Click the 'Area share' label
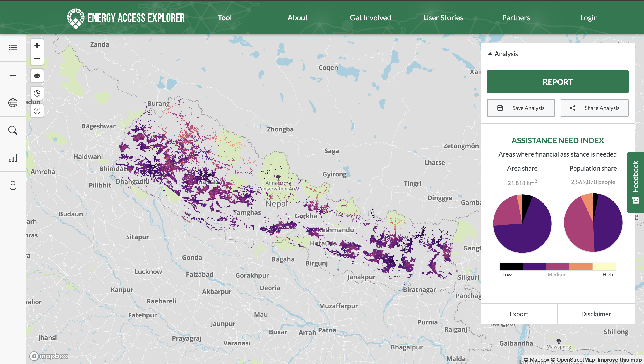The height and width of the screenshot is (364, 644). pyautogui.click(x=522, y=168)
